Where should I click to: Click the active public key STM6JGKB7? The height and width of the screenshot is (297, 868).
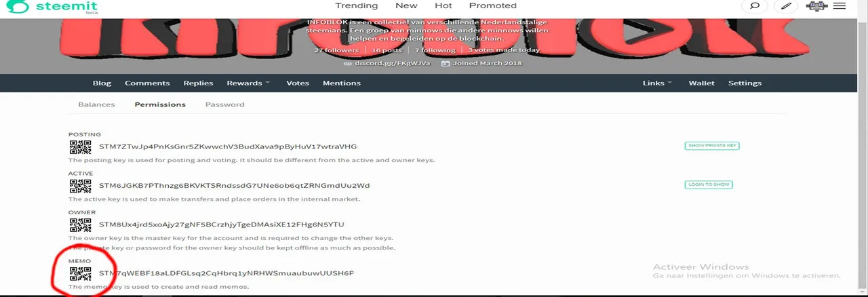[235, 185]
